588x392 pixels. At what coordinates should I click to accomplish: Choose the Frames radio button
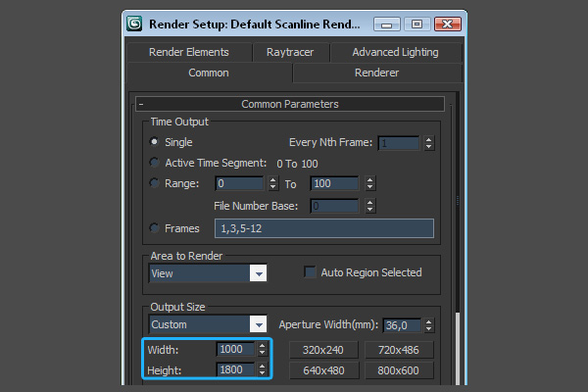click(154, 228)
